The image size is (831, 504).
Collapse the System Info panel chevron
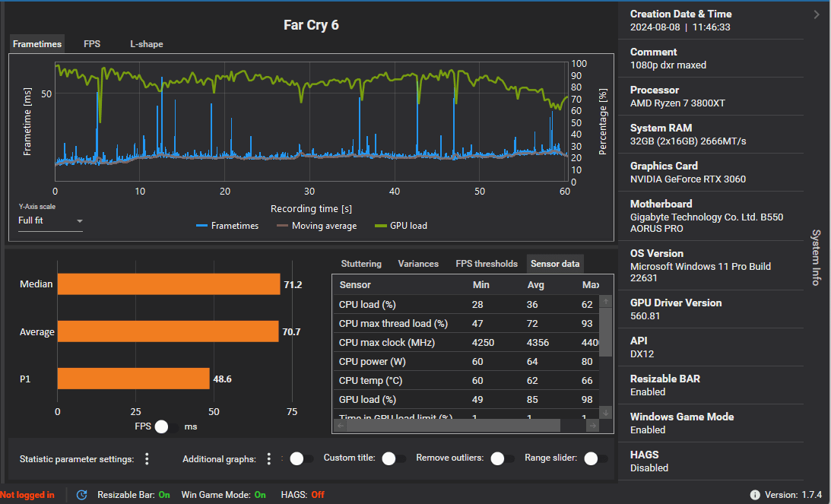(816, 15)
